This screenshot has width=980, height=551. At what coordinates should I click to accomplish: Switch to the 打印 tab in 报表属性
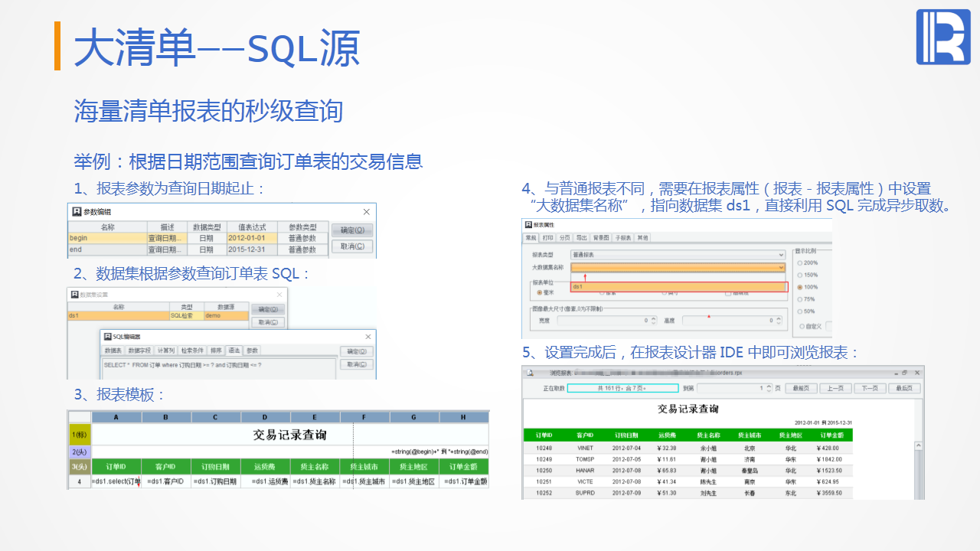point(547,238)
